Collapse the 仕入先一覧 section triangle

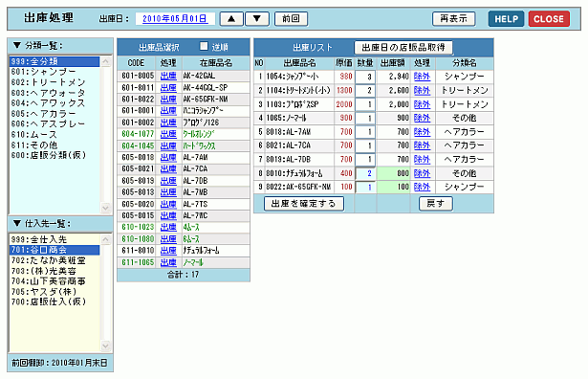pyautogui.click(x=17, y=223)
